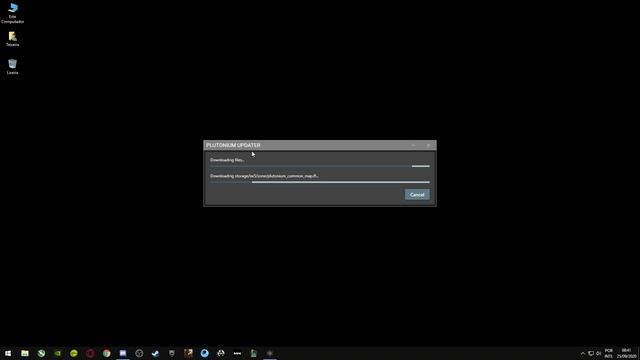The image size is (640, 360).
Task: Open the grey circular taskbar app
Action: tap(139, 353)
